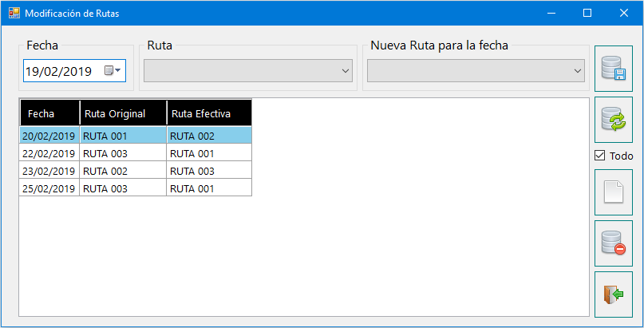Expand the Nueva Ruta para la fecha dropdown
Viewport: 644px width, 328px height.
click(x=578, y=70)
